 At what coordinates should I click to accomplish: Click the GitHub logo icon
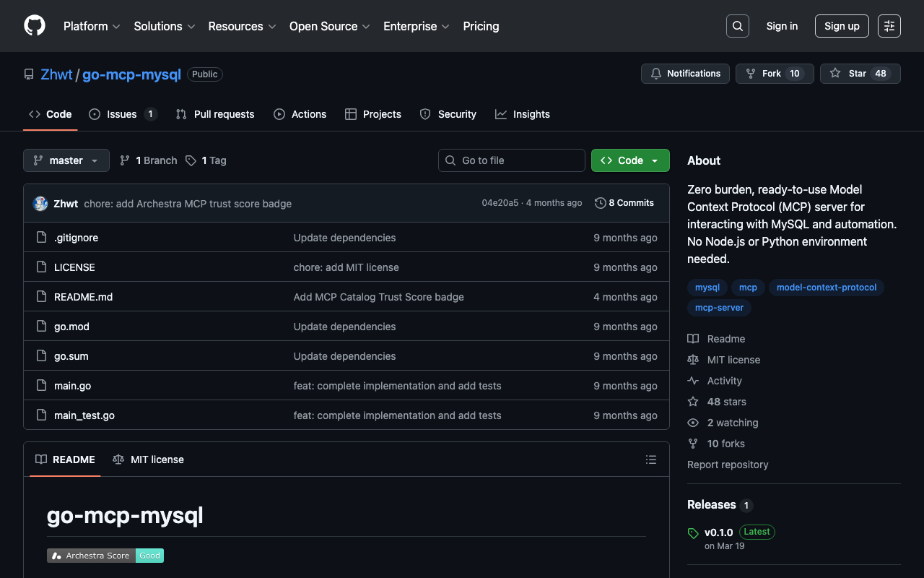click(35, 26)
